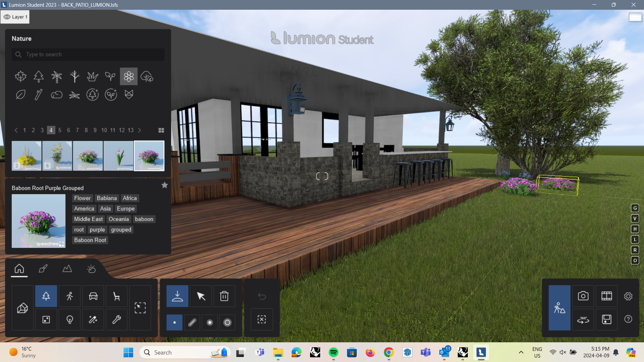Select the Rocks category icon

click(57, 94)
